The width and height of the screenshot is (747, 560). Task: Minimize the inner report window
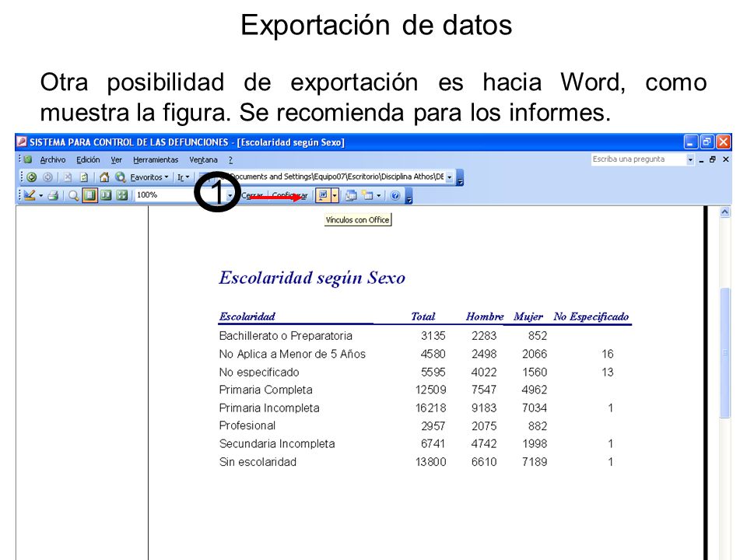pos(701,160)
